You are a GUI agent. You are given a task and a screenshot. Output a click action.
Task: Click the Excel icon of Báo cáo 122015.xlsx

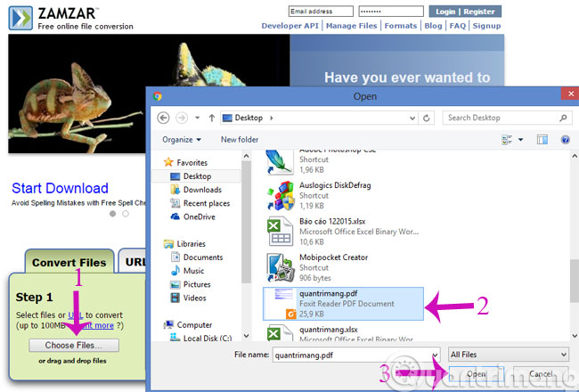(281, 232)
